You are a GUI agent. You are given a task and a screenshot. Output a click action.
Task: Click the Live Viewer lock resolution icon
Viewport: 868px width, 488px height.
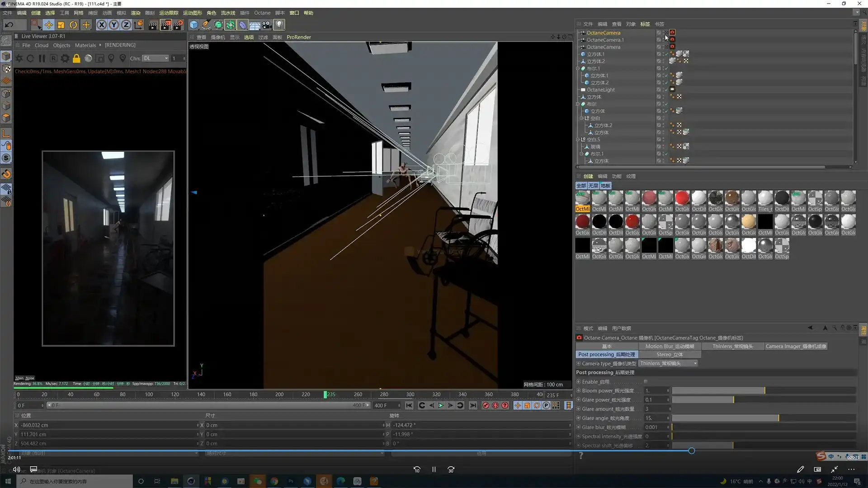[76, 58]
